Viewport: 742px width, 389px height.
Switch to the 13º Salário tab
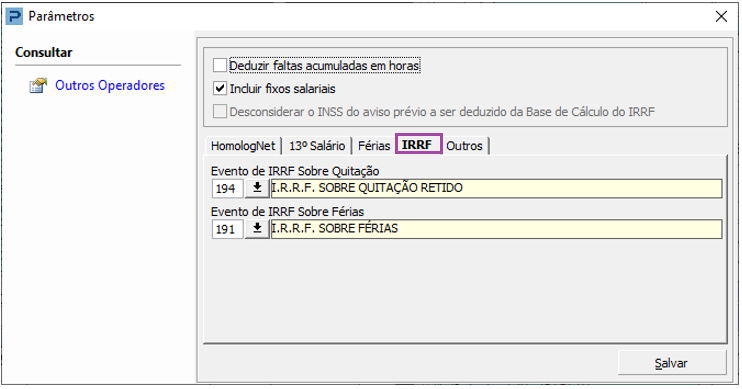coord(317,146)
